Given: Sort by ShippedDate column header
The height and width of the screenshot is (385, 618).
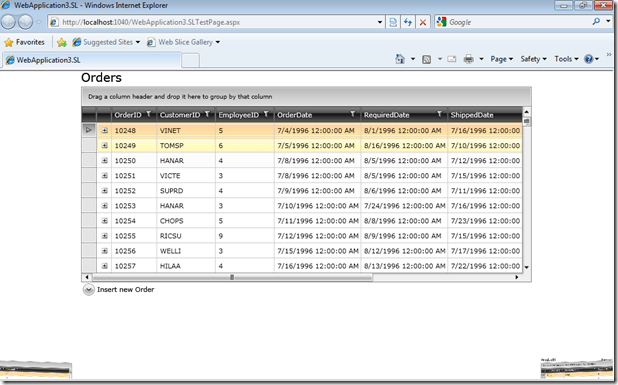Looking at the screenshot, I should click(472, 115).
